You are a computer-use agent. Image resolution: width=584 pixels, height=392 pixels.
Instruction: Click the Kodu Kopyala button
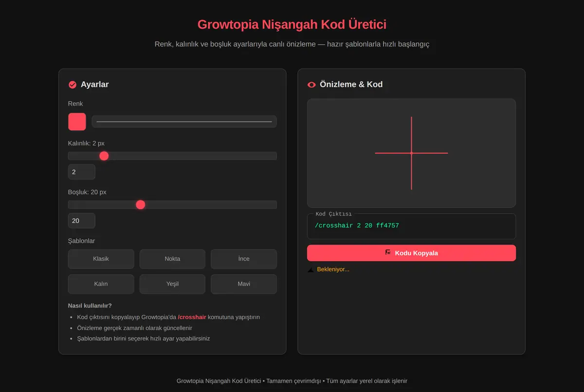pyautogui.click(x=411, y=253)
